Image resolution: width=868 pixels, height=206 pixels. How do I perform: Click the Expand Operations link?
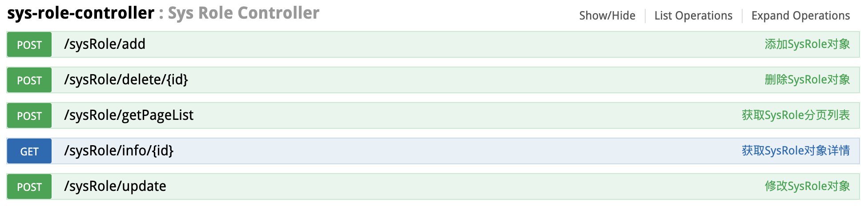(800, 16)
